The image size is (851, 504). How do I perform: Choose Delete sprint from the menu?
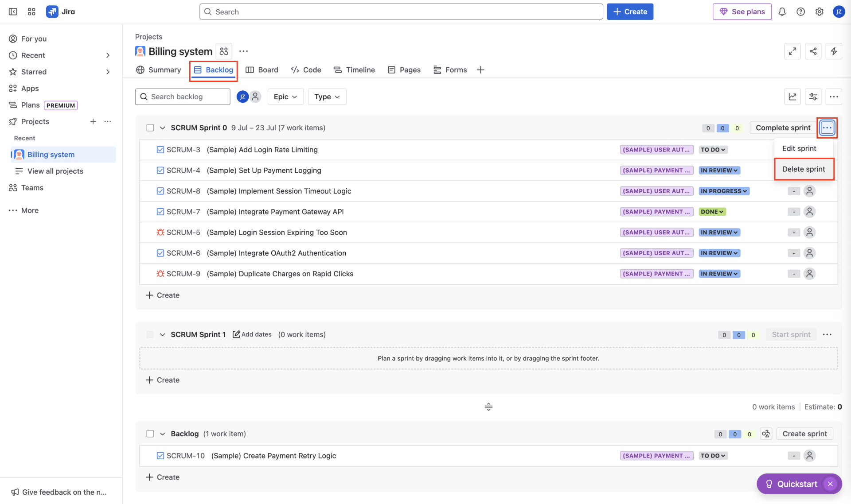pyautogui.click(x=803, y=169)
